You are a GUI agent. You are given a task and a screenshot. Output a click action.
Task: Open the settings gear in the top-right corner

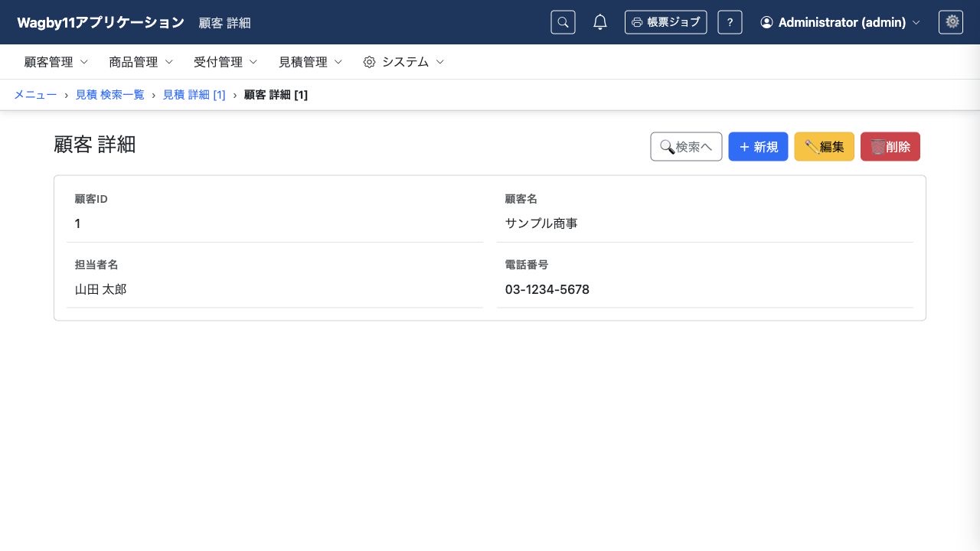[x=951, y=22]
